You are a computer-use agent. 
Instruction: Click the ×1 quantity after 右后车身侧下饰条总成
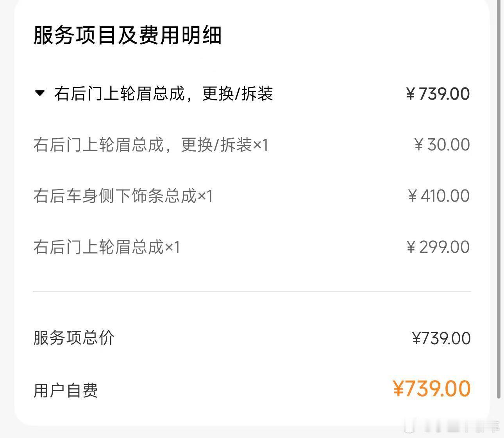tap(205, 196)
